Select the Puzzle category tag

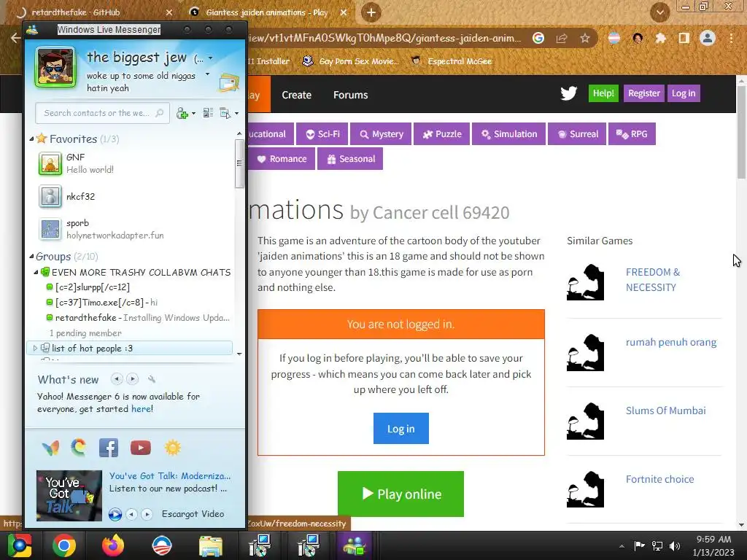[x=442, y=134]
